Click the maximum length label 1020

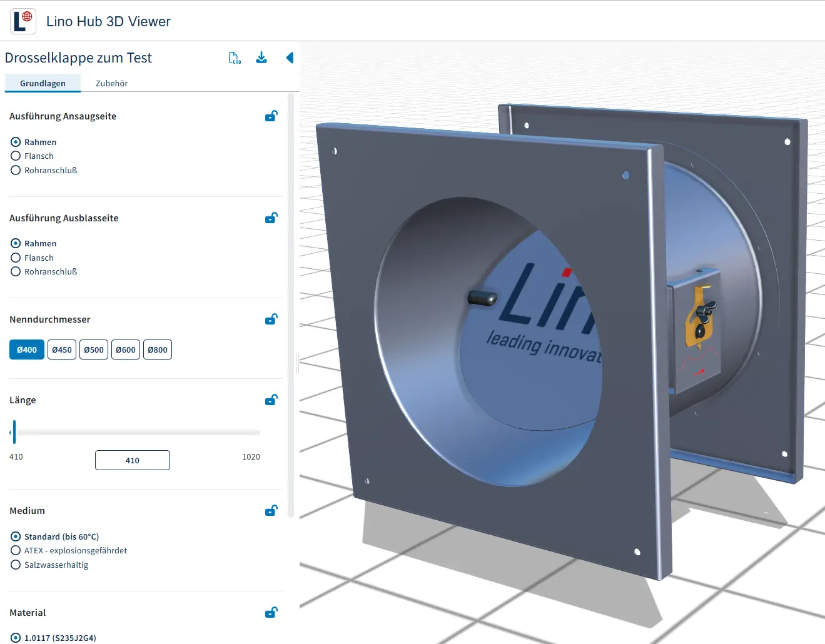(251, 457)
